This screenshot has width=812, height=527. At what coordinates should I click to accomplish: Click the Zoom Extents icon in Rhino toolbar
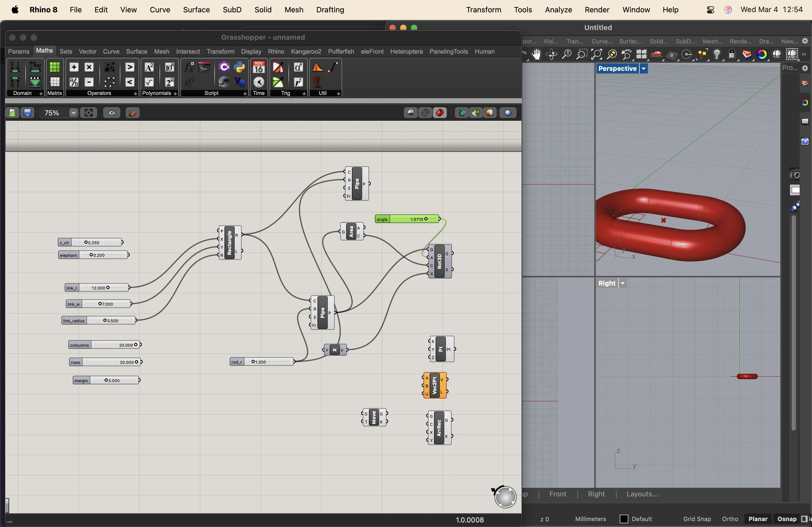coord(597,54)
